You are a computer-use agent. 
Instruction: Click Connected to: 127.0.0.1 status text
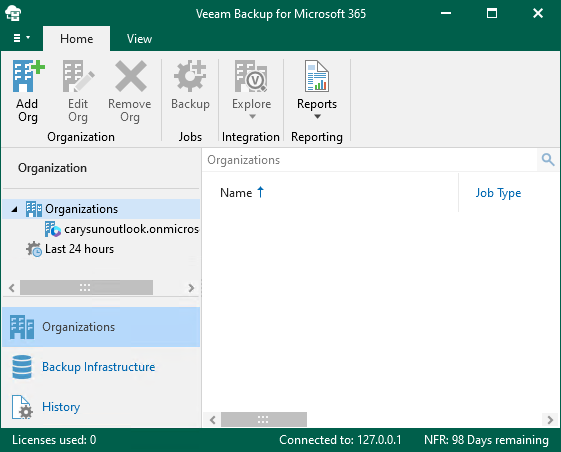340,440
